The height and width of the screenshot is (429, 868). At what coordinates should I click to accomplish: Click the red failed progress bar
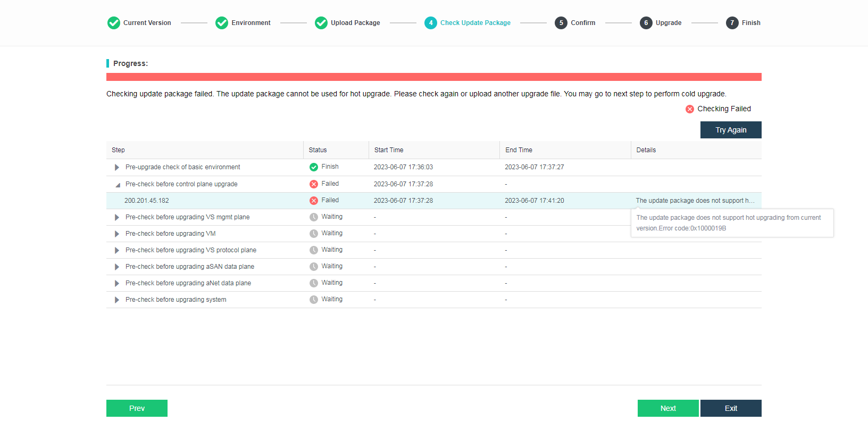coord(433,77)
